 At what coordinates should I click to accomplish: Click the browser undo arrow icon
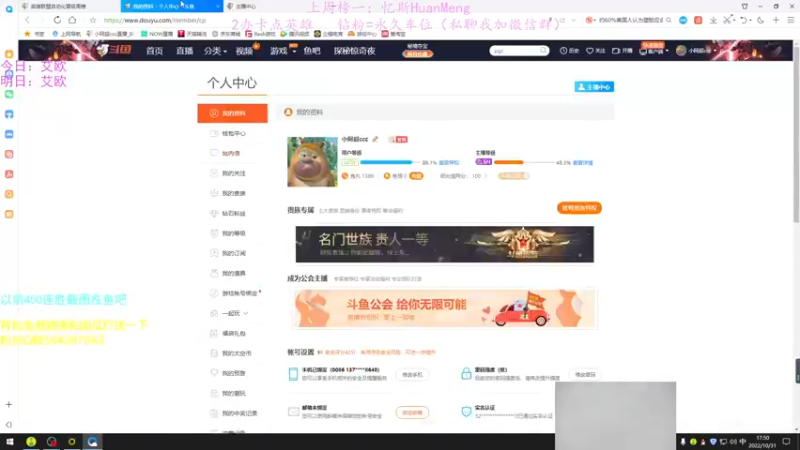(x=744, y=20)
